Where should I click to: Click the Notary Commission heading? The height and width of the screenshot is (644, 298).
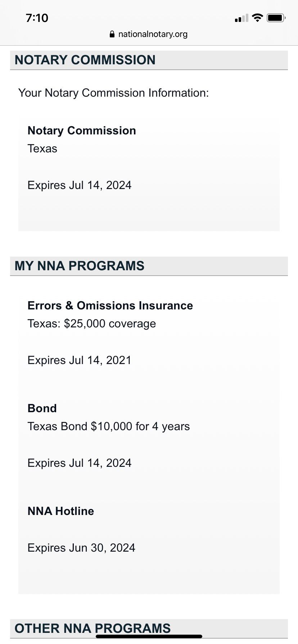82,130
